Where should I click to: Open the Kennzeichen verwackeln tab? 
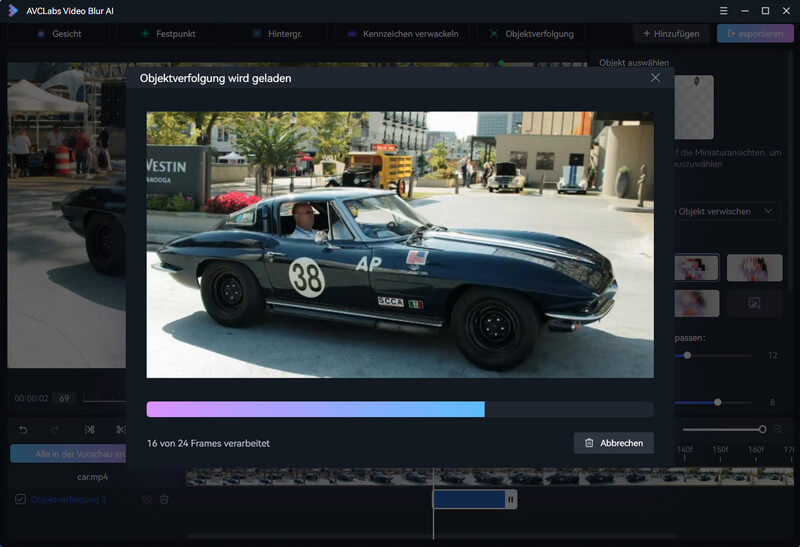click(x=403, y=34)
